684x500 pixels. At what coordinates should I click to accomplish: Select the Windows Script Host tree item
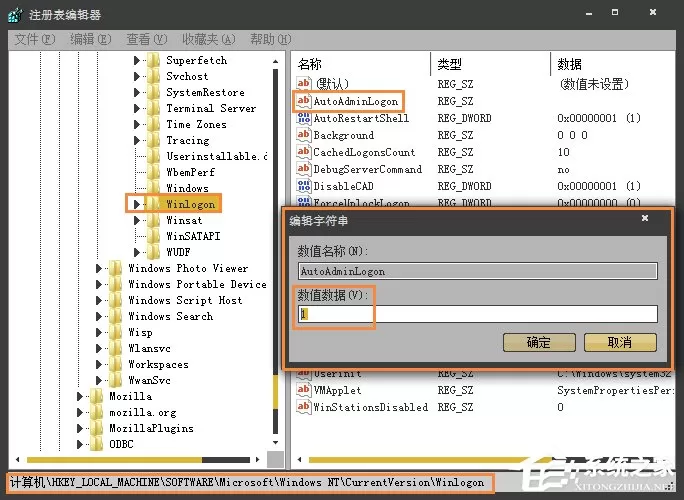[185, 300]
